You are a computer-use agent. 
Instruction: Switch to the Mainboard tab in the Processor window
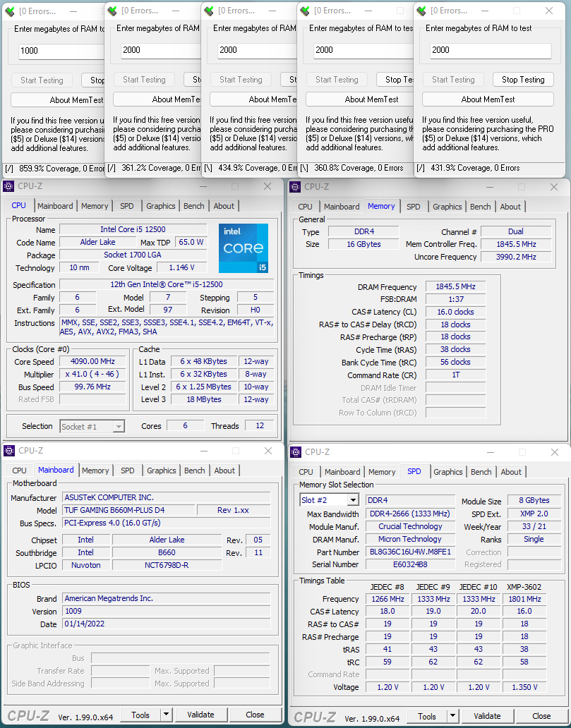point(55,206)
